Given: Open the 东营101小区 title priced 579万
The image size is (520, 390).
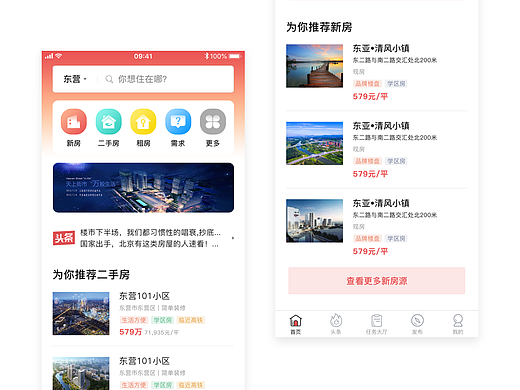Looking at the screenshot, I should pyautogui.click(x=144, y=296).
